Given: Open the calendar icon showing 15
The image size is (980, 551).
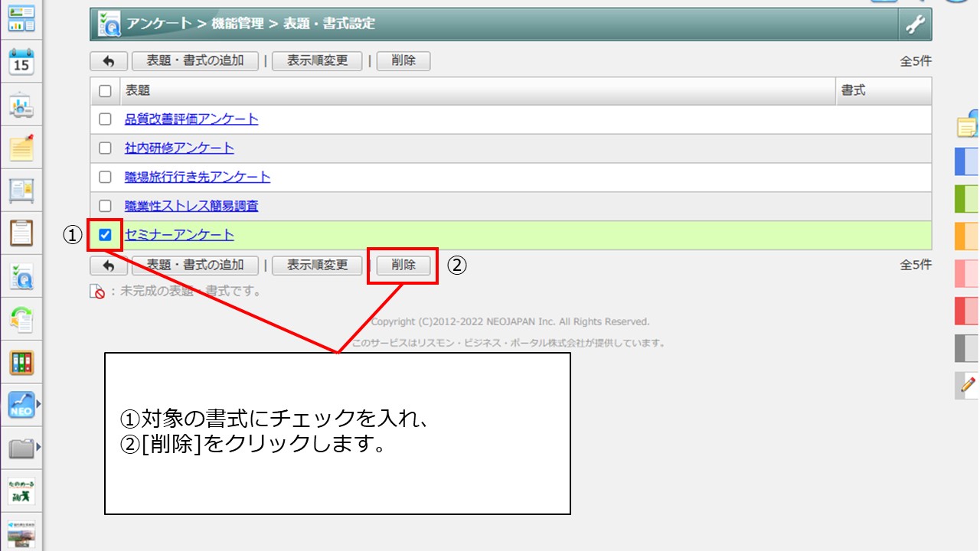Looking at the screenshot, I should point(21,62).
